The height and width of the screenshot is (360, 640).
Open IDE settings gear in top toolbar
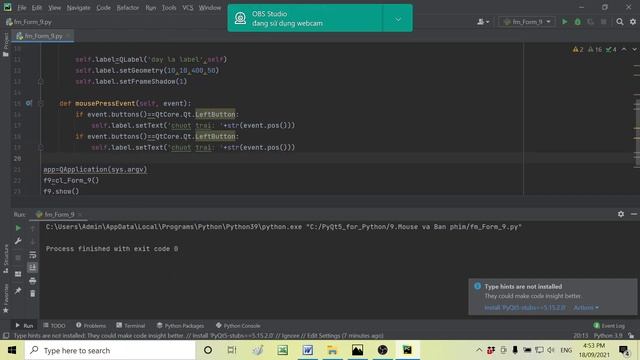[633, 22]
